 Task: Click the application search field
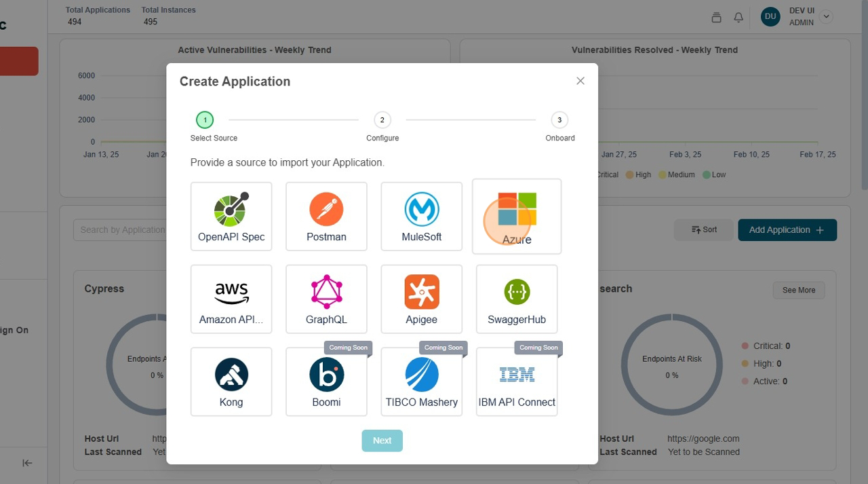122,229
